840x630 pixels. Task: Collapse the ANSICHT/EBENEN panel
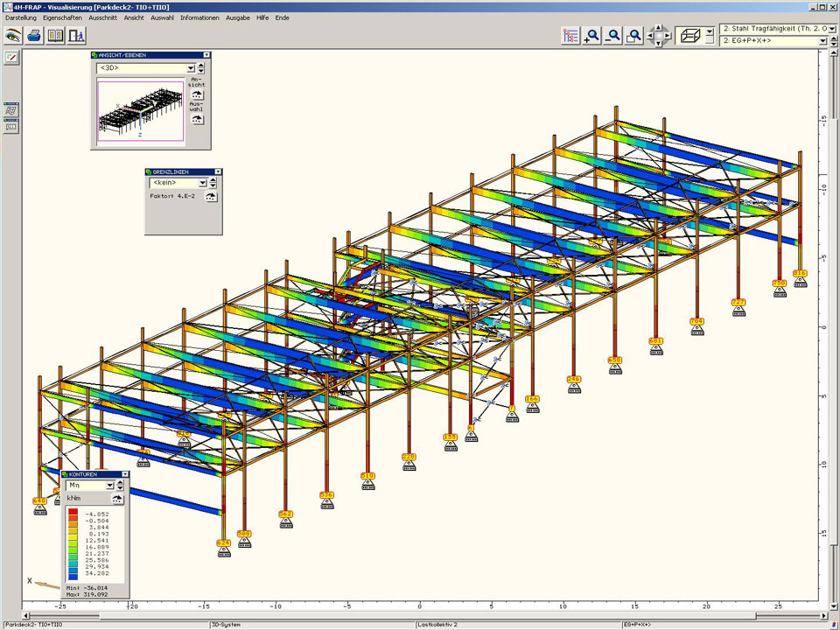pos(206,55)
